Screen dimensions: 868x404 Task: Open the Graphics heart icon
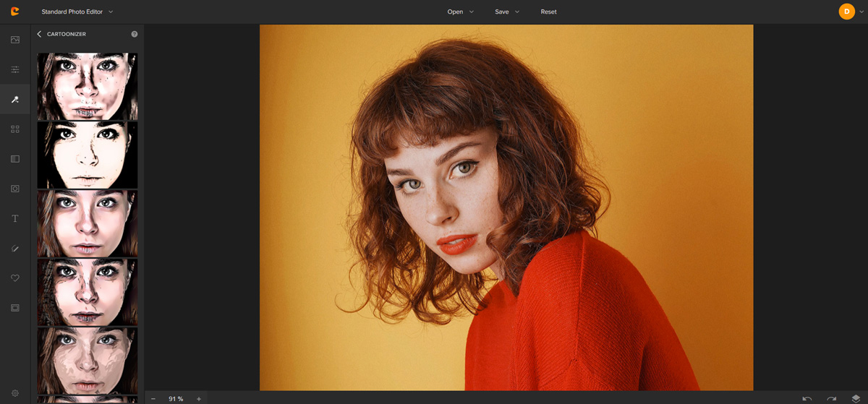tap(14, 278)
